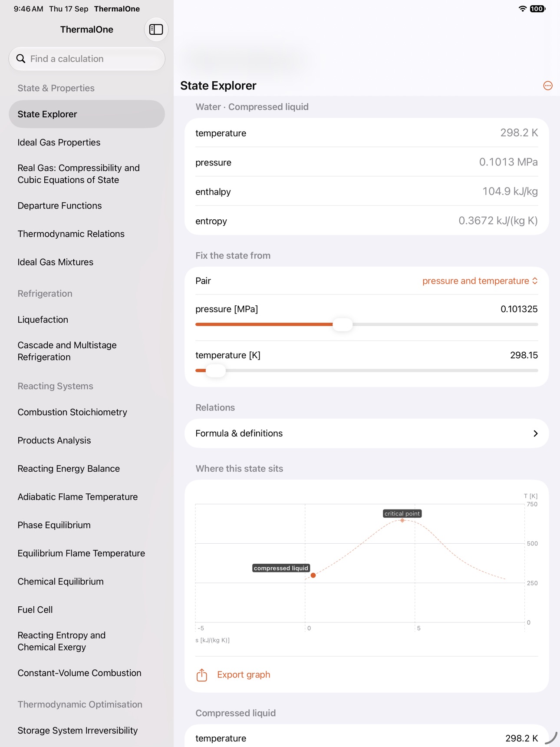This screenshot has height=747, width=560.
Task: Open Real Gas: Compressibility and Cubic Equations
Action: point(87,174)
